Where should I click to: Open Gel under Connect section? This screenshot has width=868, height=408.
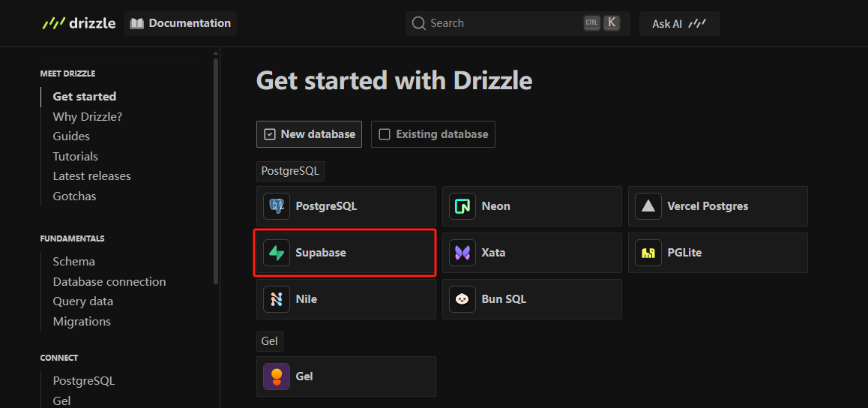(61, 400)
